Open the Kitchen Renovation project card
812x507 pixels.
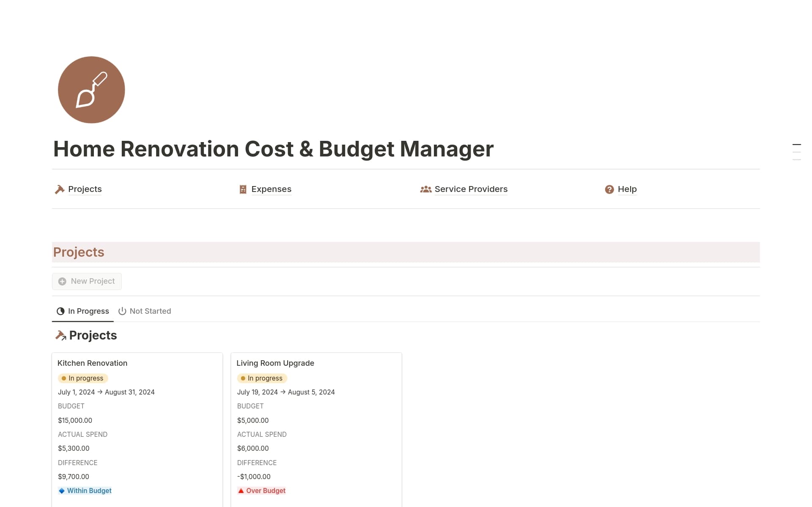[92, 363]
